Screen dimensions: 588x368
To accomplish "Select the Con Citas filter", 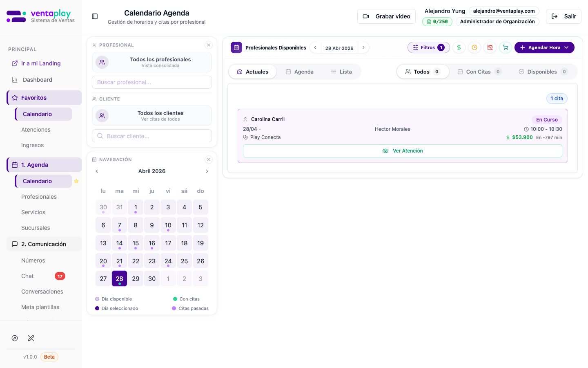I will [x=479, y=72].
